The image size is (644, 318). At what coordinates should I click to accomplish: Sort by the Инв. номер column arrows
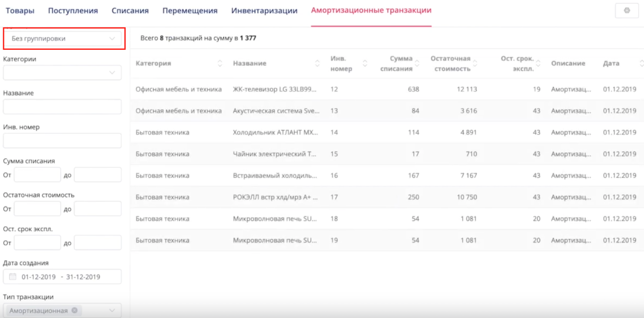coord(365,63)
